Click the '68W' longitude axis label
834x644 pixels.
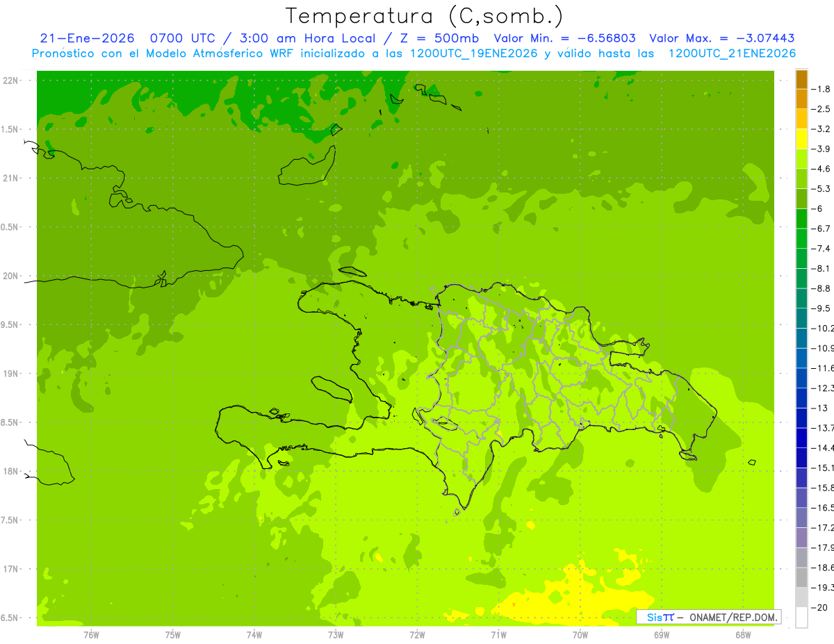tap(743, 635)
